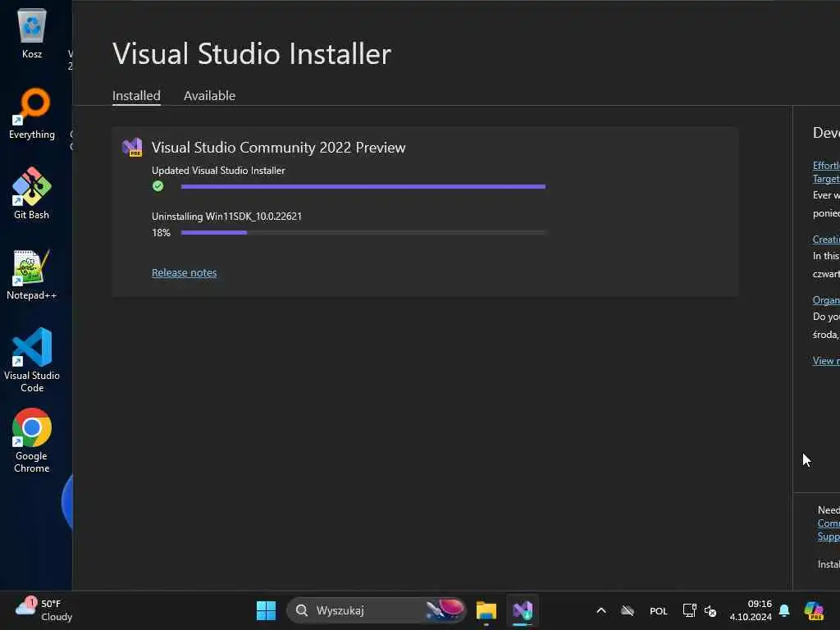Click the completed Updated installer progress bar

click(x=363, y=186)
